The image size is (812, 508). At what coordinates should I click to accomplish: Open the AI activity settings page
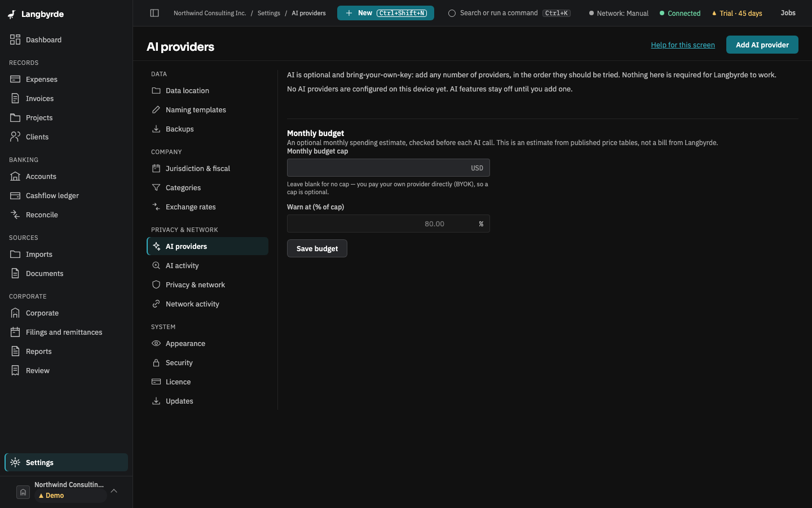208,265
